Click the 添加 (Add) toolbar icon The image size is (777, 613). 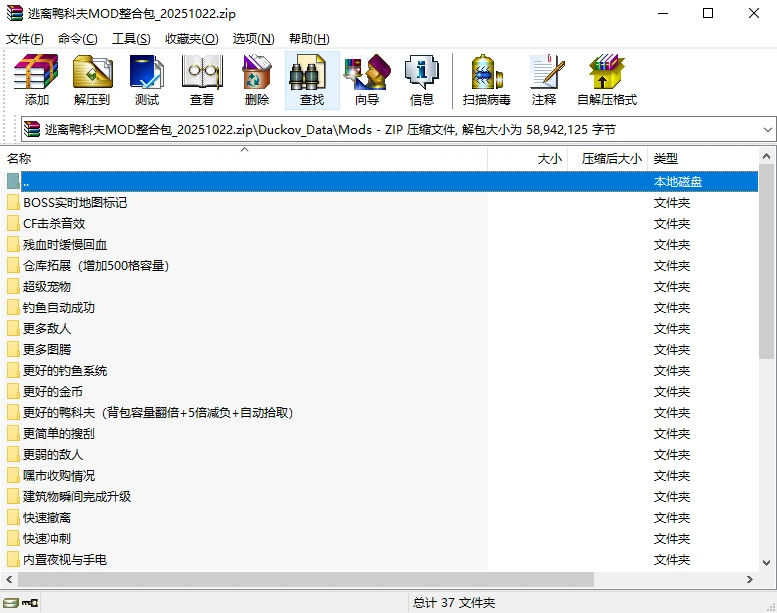tap(37, 80)
